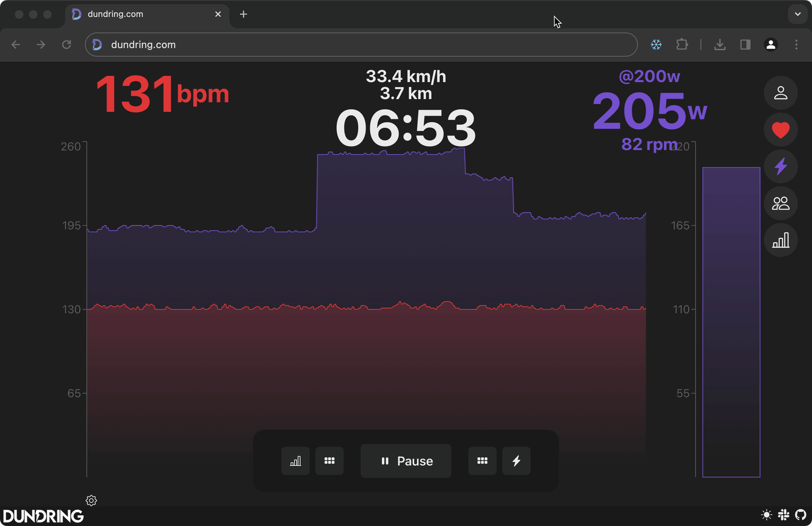
Task: Open the browser extensions puzzle icon
Action: [x=682, y=44]
